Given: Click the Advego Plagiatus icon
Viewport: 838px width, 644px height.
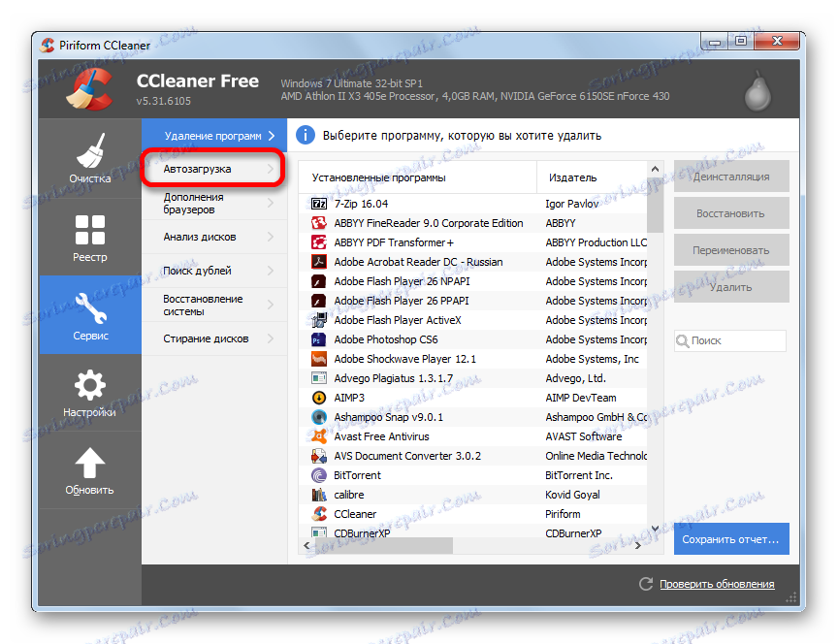Looking at the screenshot, I should coord(319,378).
